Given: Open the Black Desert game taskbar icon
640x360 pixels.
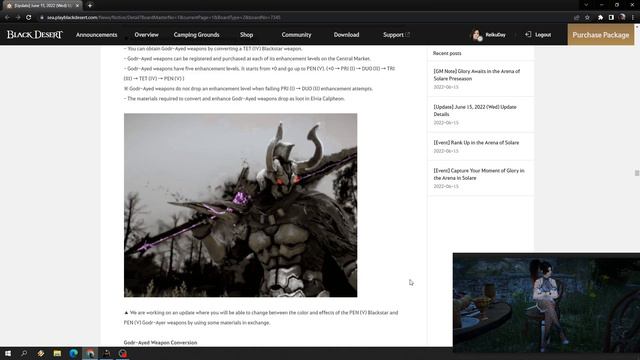Looking at the screenshot, I should (107, 353).
